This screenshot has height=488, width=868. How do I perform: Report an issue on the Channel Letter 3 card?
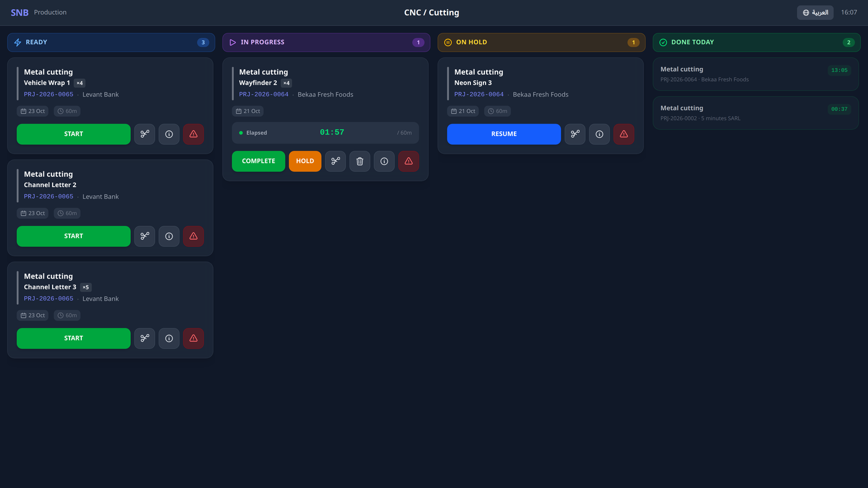tap(193, 338)
